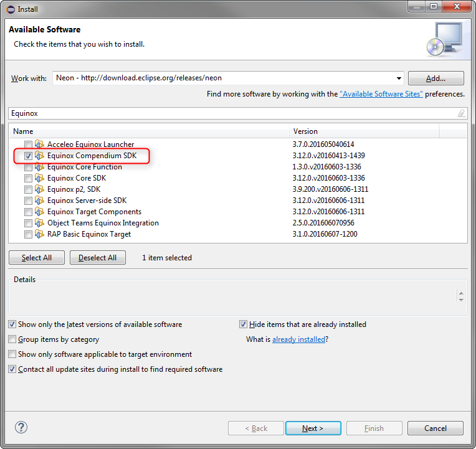476x449 pixels.
Task: Click version 2.5.0.201606070956 cell
Action: 323,223
